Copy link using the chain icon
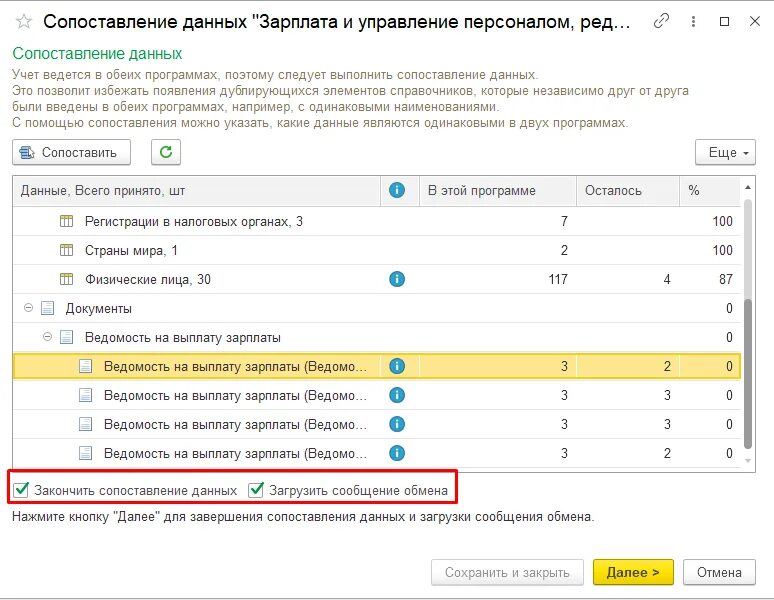Image resolution: width=774 pixels, height=600 pixels. 661,21
